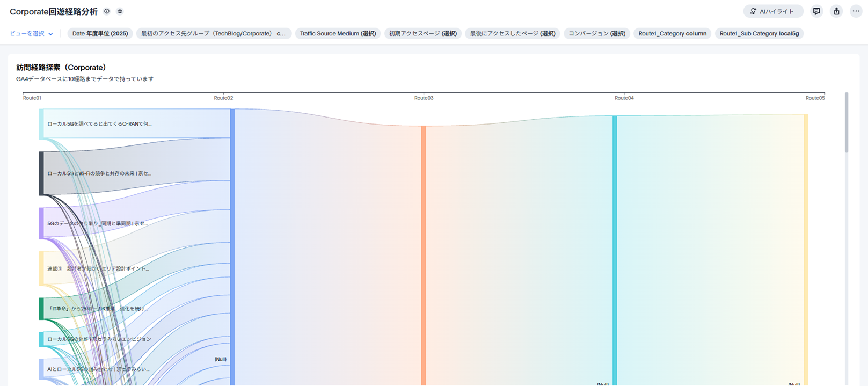The image size is (868, 386).
Task: Open the dashboard info icon next to title
Action: (107, 11)
